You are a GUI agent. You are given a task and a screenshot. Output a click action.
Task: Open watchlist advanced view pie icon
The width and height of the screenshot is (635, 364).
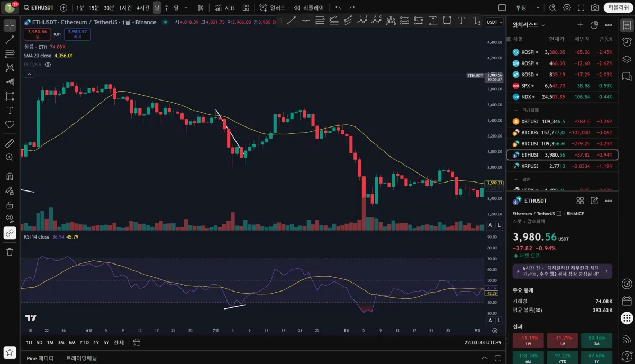tap(594, 25)
